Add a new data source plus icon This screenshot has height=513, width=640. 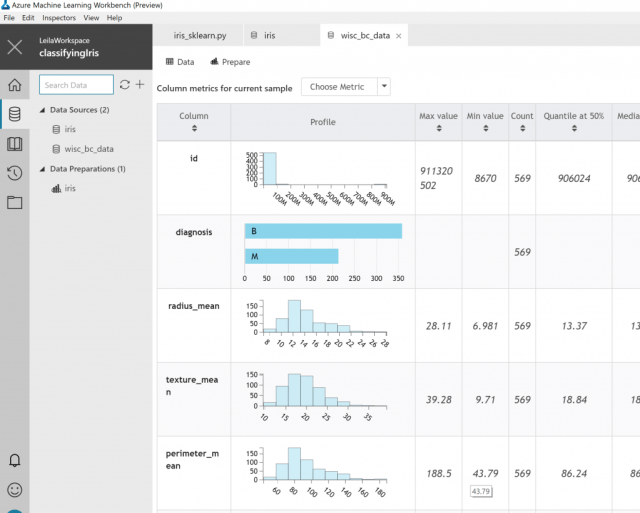(x=140, y=84)
